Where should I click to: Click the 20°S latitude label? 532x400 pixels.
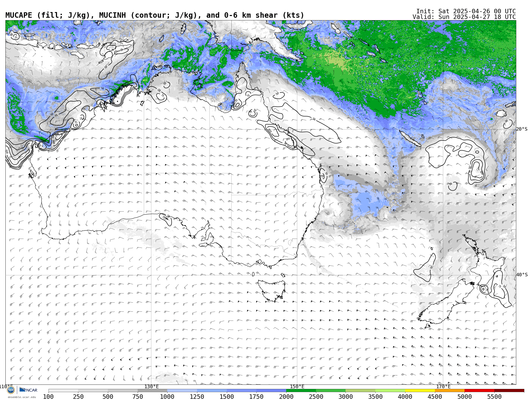click(x=522, y=129)
